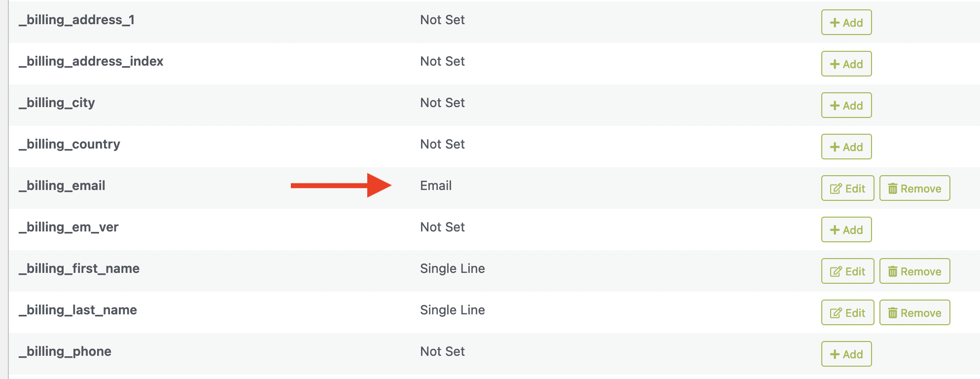The height and width of the screenshot is (379, 980).
Task: Edit the _billing_first_name field
Action: point(848,271)
